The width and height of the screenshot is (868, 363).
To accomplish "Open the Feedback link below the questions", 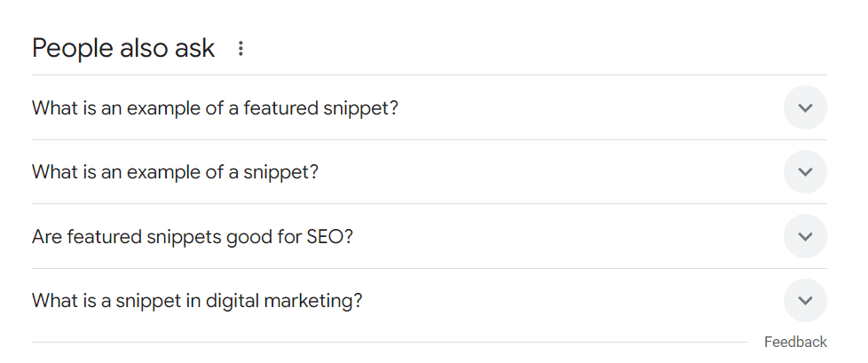I will click(795, 342).
